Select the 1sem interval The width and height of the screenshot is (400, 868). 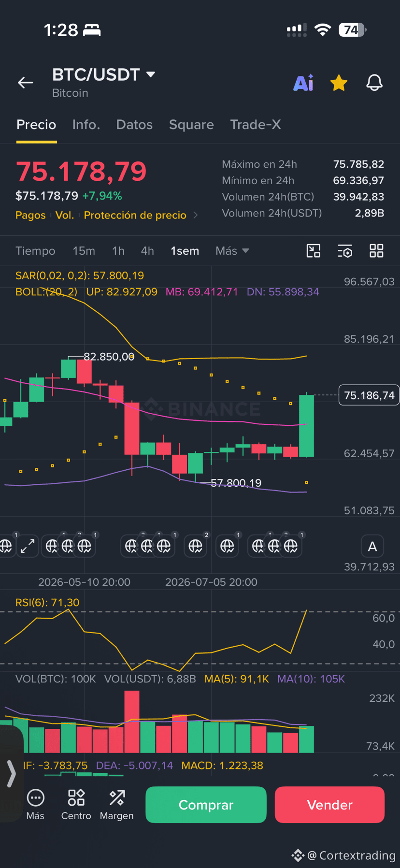[x=185, y=251]
